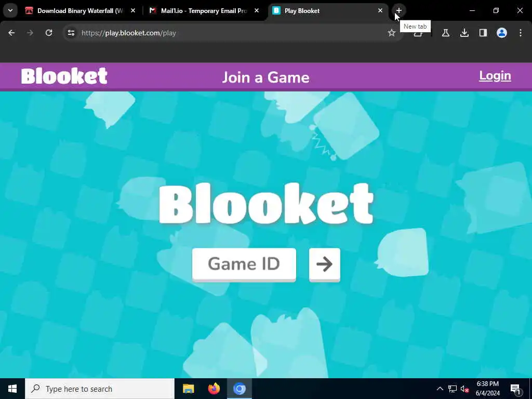Click the address bar URL
The image size is (532, 399).
click(x=129, y=33)
